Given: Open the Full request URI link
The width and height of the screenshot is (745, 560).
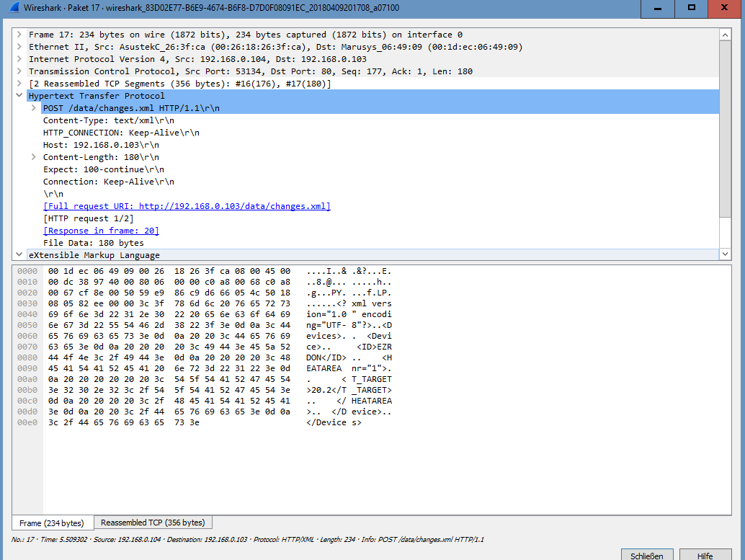Looking at the screenshot, I should click(187, 206).
